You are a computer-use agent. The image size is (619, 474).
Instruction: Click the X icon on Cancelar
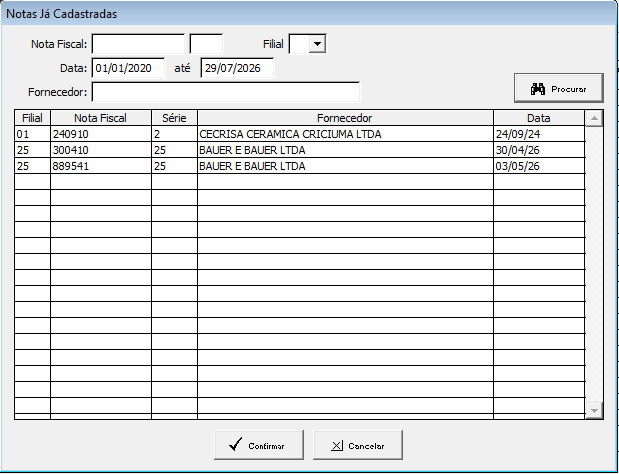coord(337,446)
